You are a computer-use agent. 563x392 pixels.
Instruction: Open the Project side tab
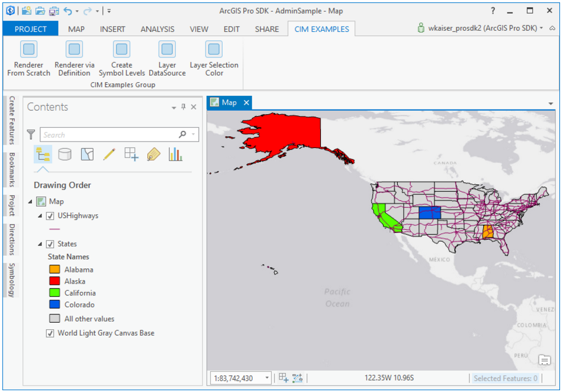[11, 205]
